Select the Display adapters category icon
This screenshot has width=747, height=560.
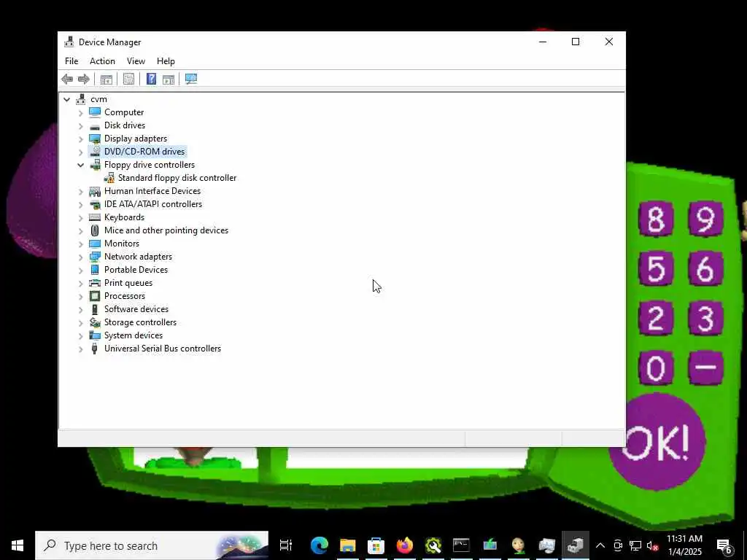coord(95,139)
